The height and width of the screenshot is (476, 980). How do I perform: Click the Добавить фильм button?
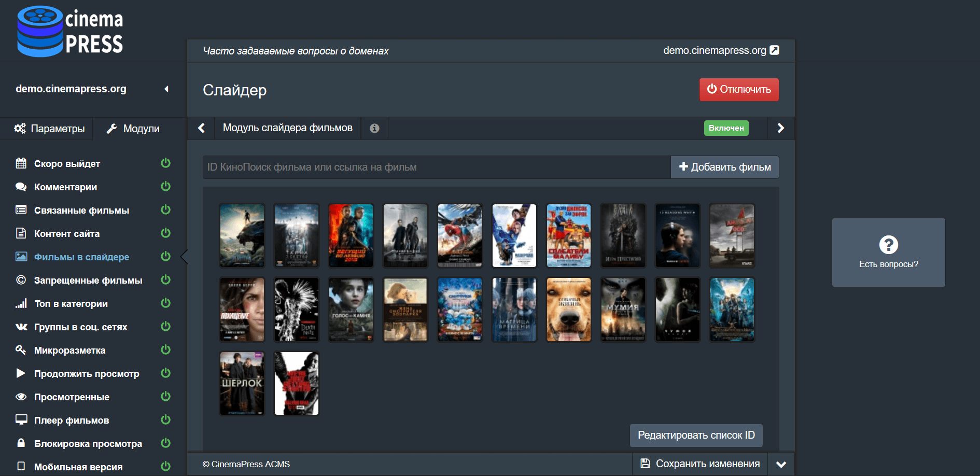coord(724,167)
